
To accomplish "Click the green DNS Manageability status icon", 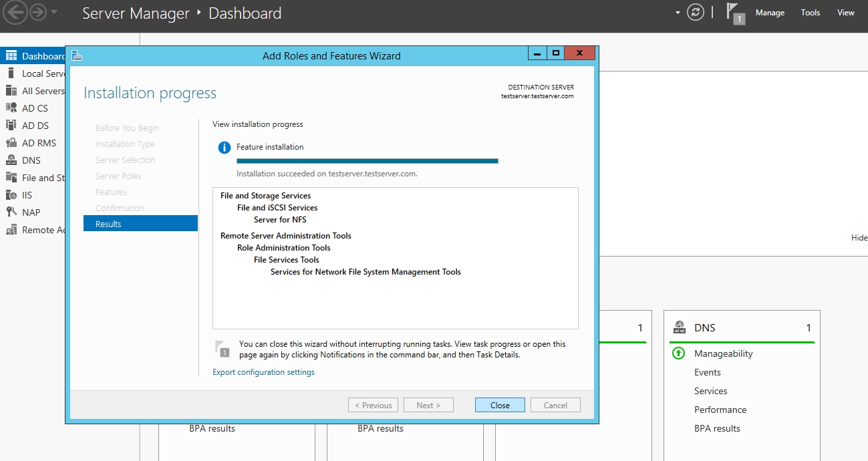I will coord(678,353).
